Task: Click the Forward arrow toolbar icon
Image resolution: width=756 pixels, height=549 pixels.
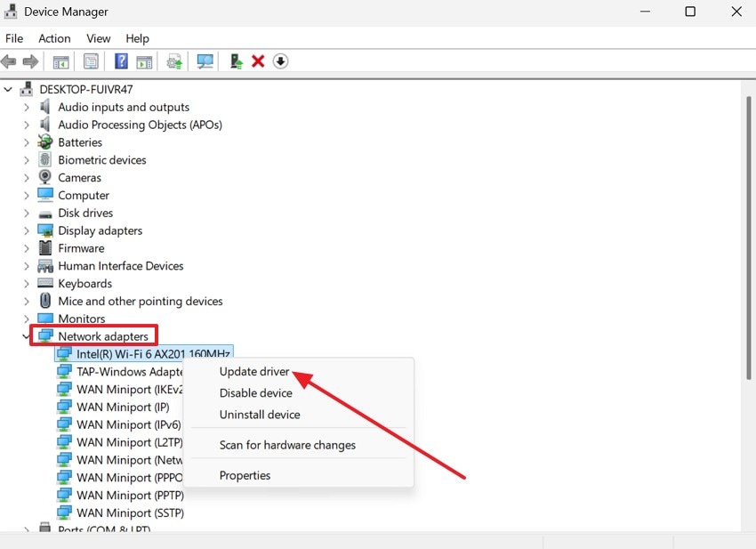Action: pos(30,61)
